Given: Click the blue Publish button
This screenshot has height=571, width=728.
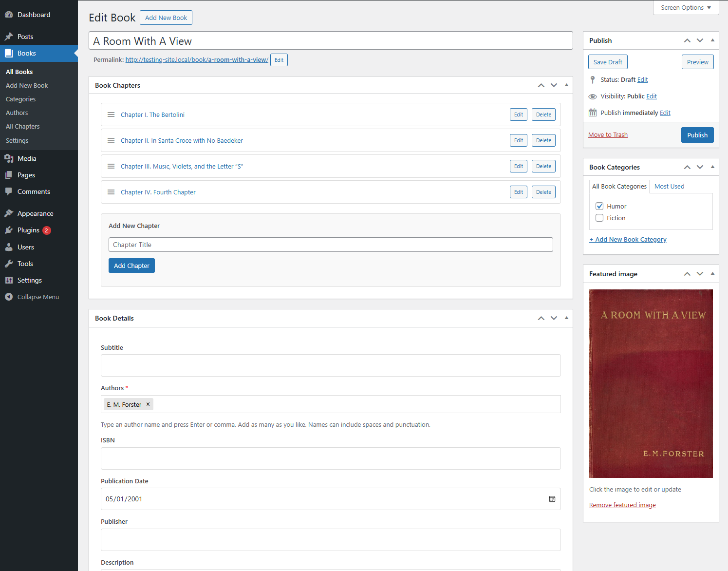Looking at the screenshot, I should tap(697, 135).
